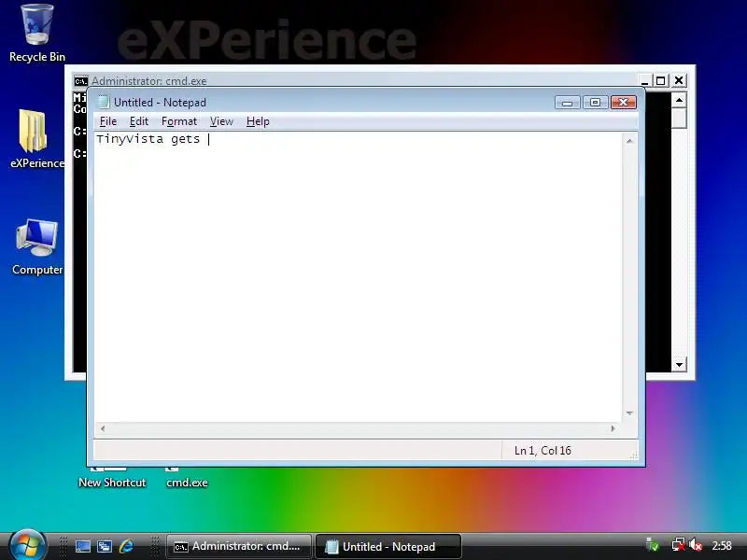Launch Internet Explorer from quick launch

126,546
